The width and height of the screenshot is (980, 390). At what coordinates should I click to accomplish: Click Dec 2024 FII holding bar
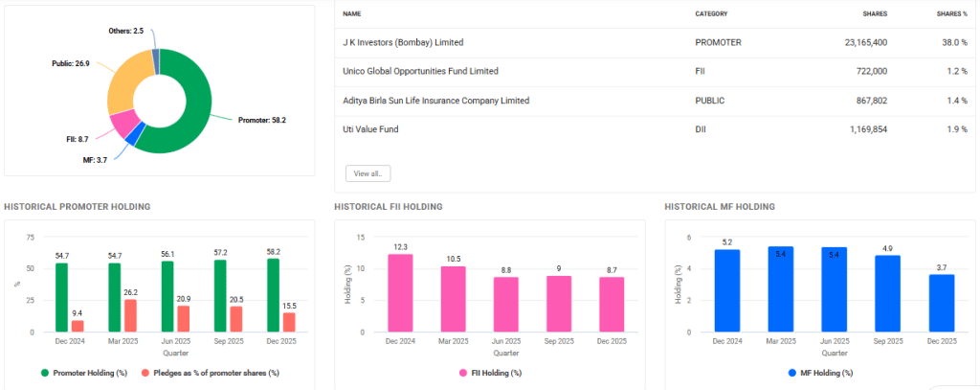coord(400,293)
